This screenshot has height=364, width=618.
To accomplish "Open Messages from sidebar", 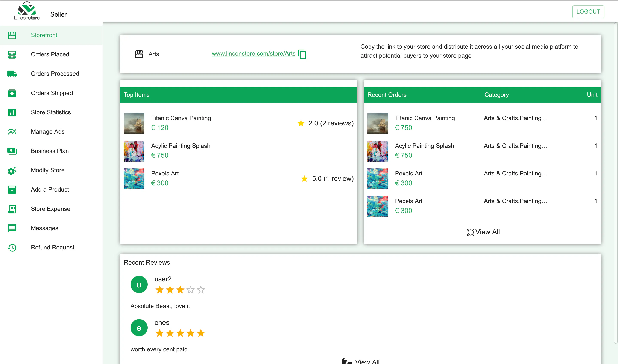I will pos(51,228).
